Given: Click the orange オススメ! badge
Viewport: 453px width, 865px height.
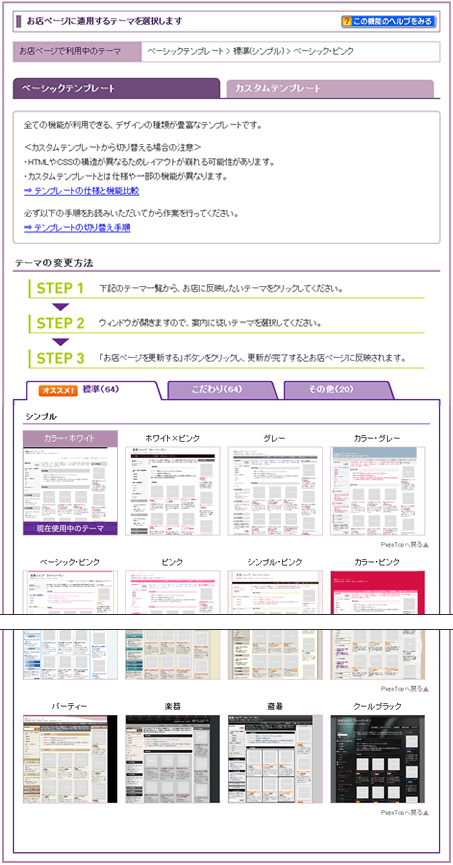Looking at the screenshot, I should 58,390.
